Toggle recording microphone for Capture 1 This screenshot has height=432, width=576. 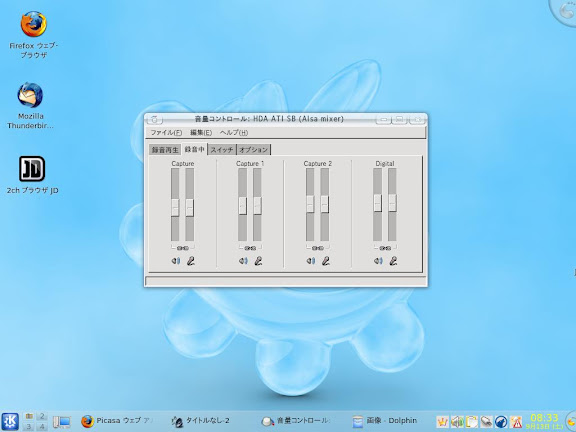click(x=258, y=261)
